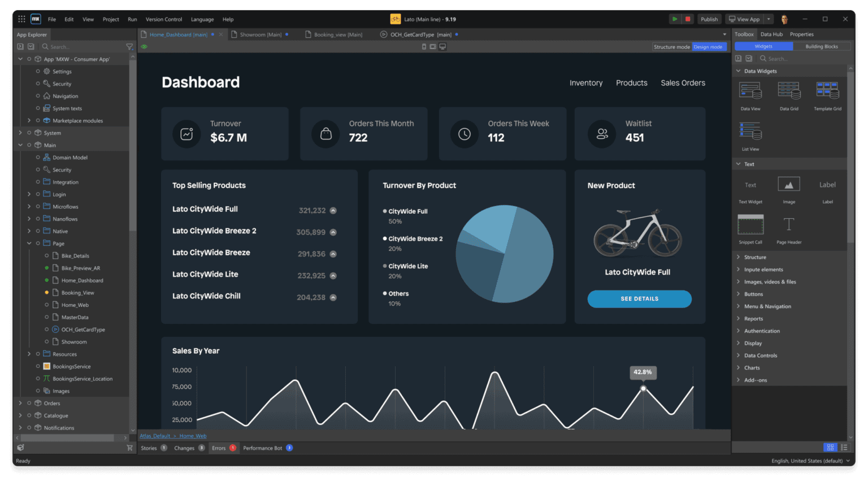Viewport: 868px width, 481px height.
Task: Open the Version Control menu
Action: coord(164,19)
